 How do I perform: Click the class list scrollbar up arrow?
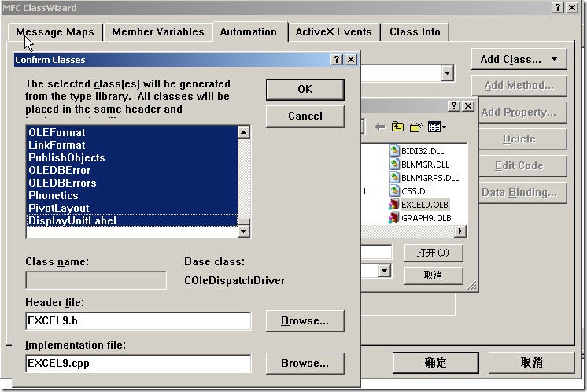[x=244, y=131]
